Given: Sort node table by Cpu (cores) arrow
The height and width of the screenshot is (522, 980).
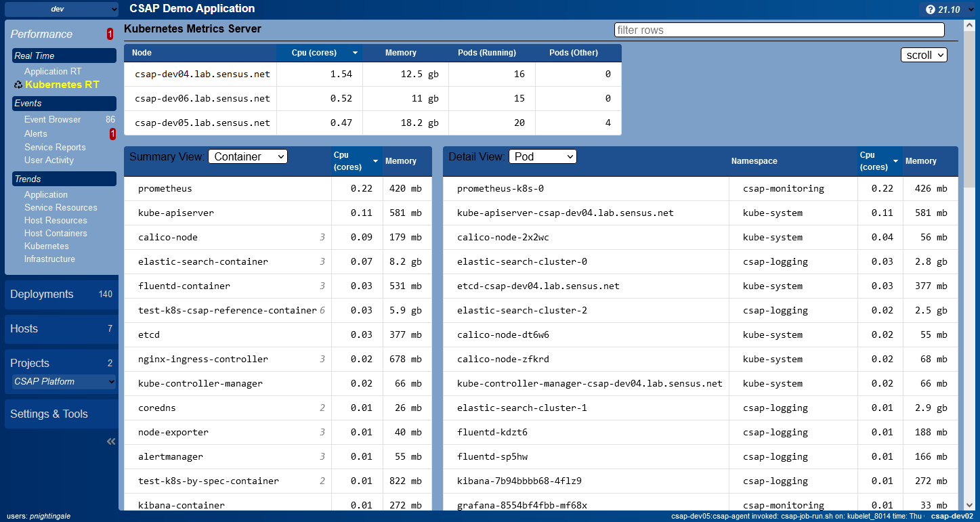Looking at the screenshot, I should [354, 53].
